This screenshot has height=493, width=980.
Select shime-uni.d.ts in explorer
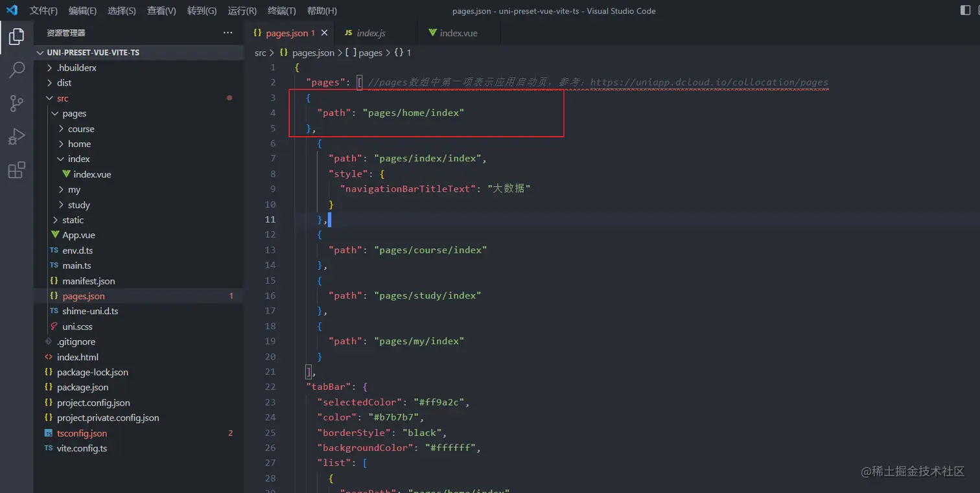[x=90, y=311]
